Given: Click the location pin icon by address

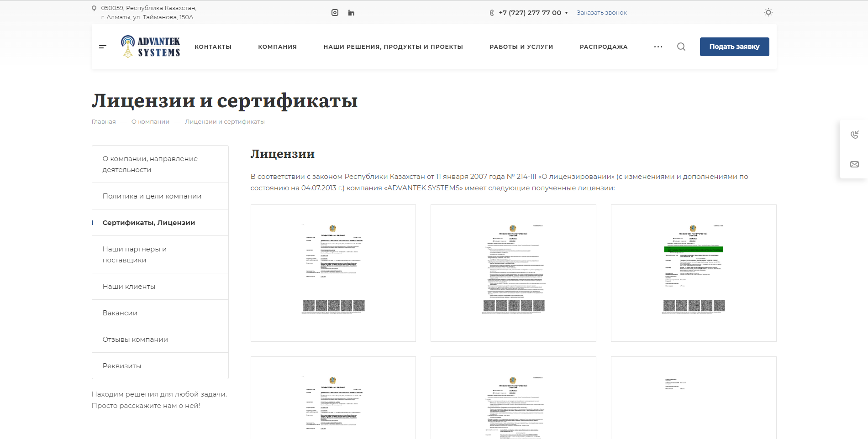Looking at the screenshot, I should point(94,8).
